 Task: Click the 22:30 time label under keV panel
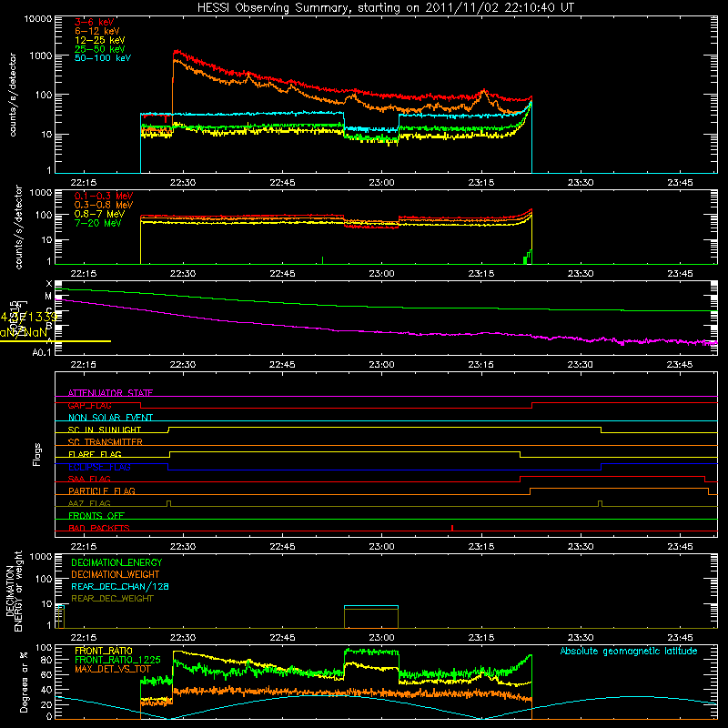point(183,183)
